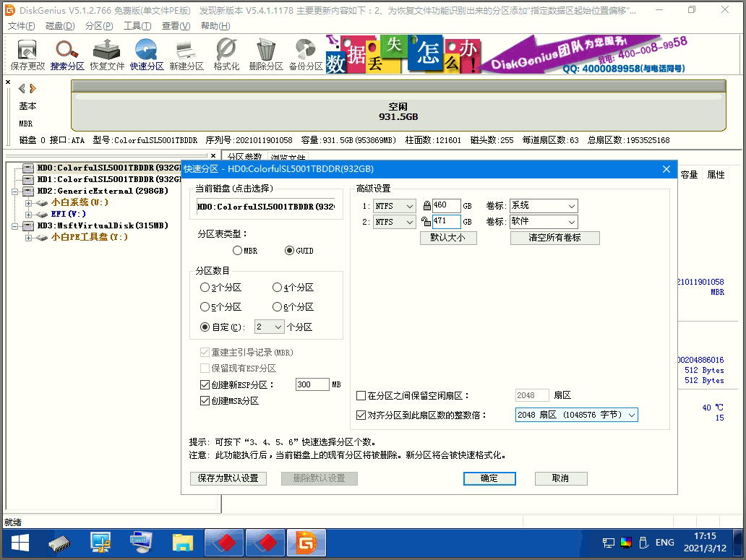Viewport: 746px width, 560px height.
Task: Click the 格式化 (Format) toolbar icon
Action: coord(226,55)
